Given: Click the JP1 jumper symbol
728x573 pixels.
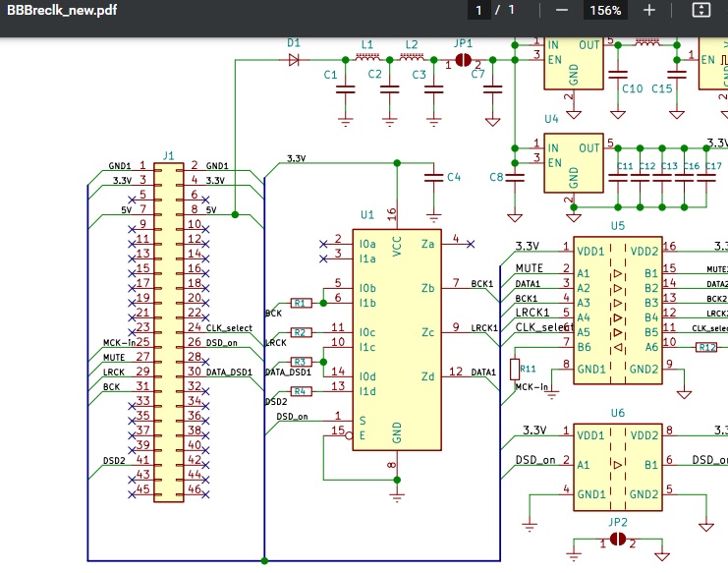Looking at the screenshot, I should (x=463, y=60).
